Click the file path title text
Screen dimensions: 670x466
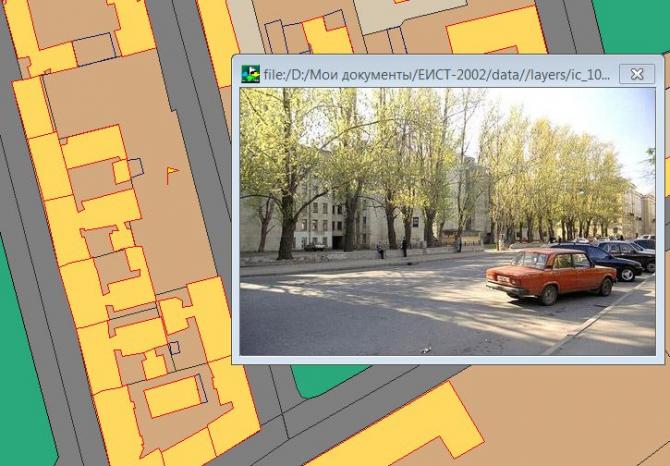(x=437, y=75)
